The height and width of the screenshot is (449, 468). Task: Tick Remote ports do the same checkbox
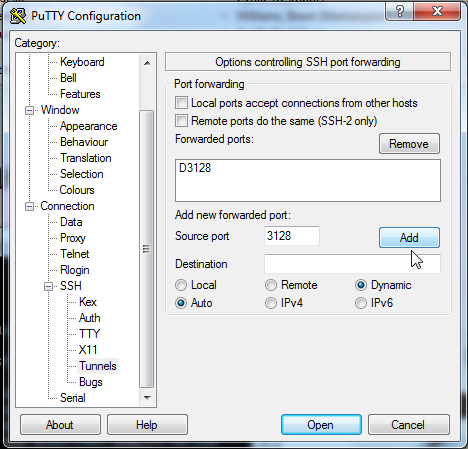coord(181,120)
